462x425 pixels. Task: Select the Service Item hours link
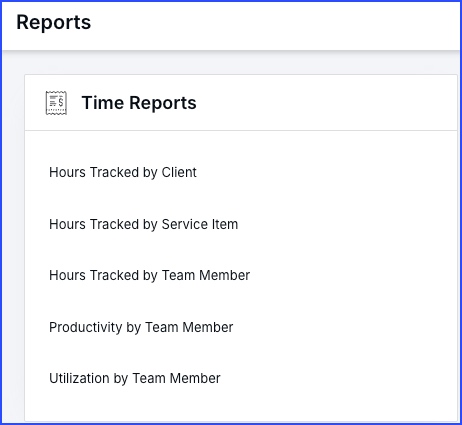(x=143, y=224)
